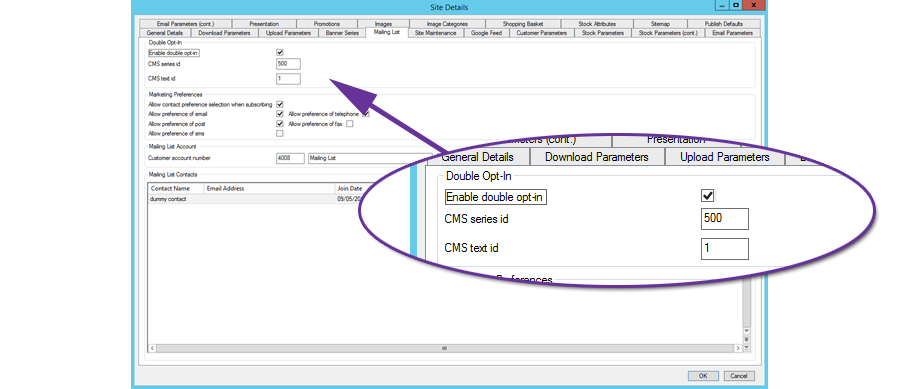Open the Site Maintenance tab
The image size is (900, 389).
pyautogui.click(x=436, y=33)
